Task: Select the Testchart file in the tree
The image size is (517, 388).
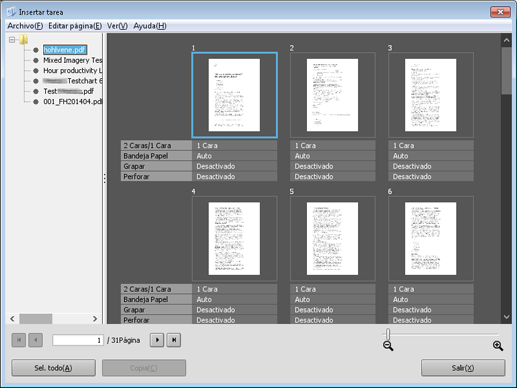Action: point(73,81)
